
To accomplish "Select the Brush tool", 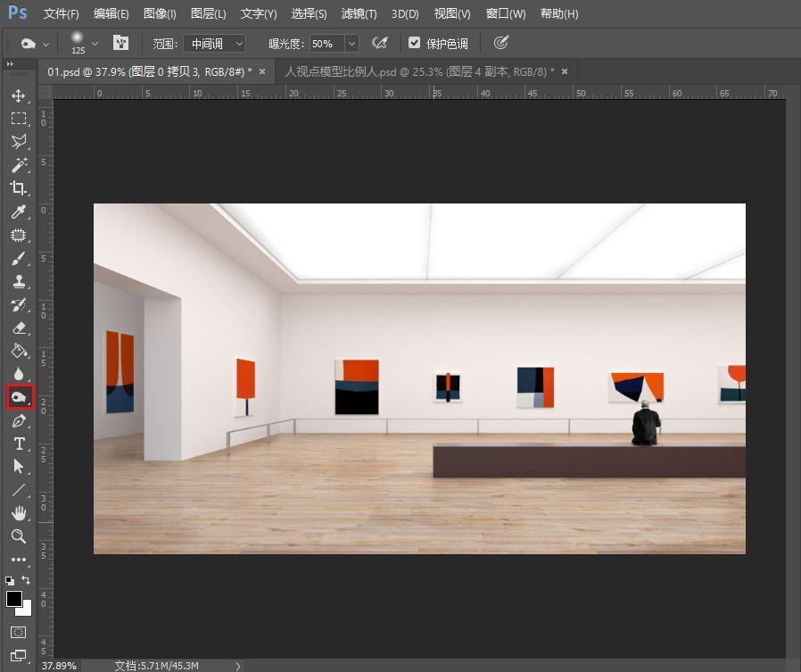I will (19, 259).
